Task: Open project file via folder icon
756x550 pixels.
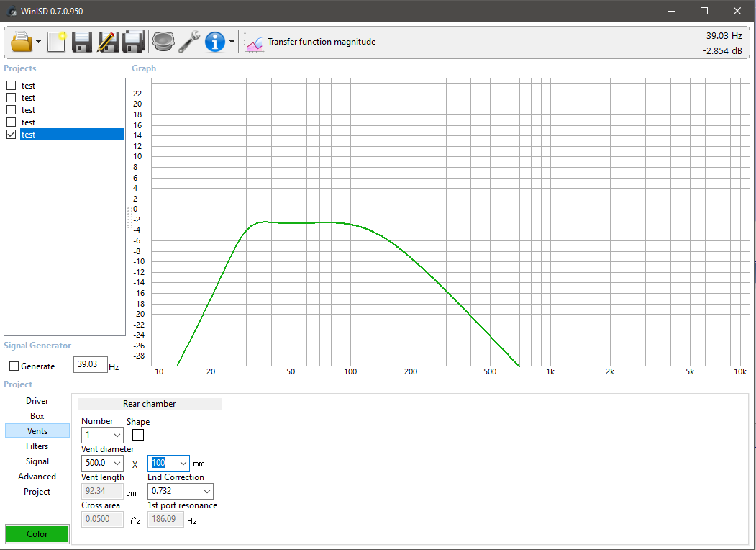Action: [x=22, y=42]
